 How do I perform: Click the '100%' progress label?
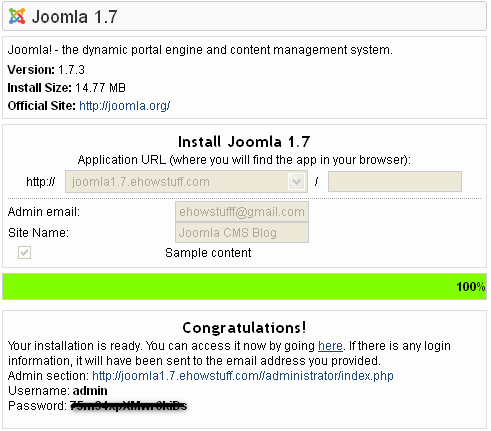(471, 287)
